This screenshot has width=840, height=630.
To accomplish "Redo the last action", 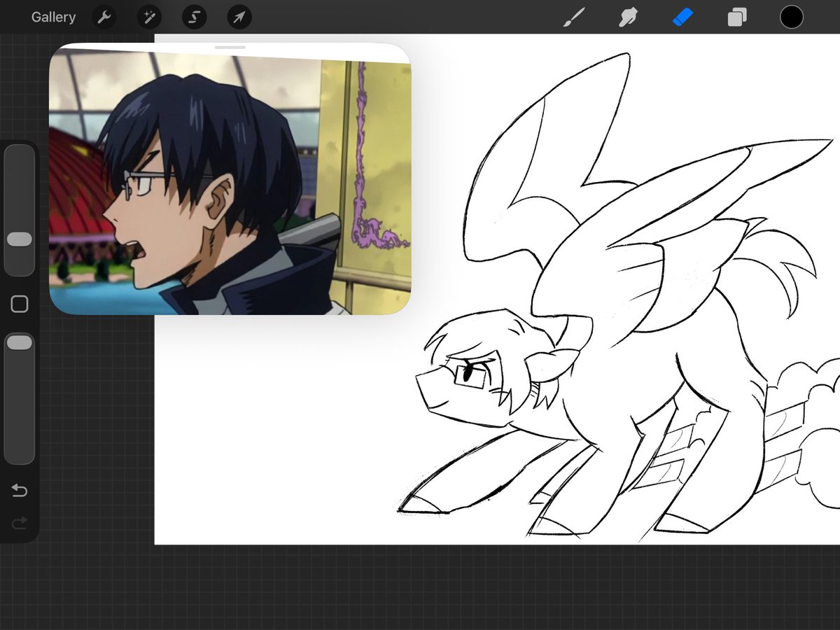I will coord(20,522).
